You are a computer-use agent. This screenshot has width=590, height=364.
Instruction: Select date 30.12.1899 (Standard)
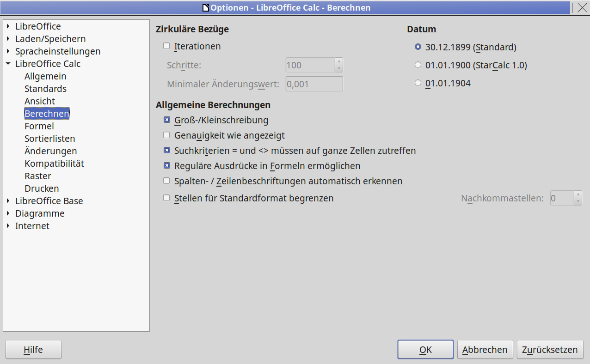click(418, 47)
